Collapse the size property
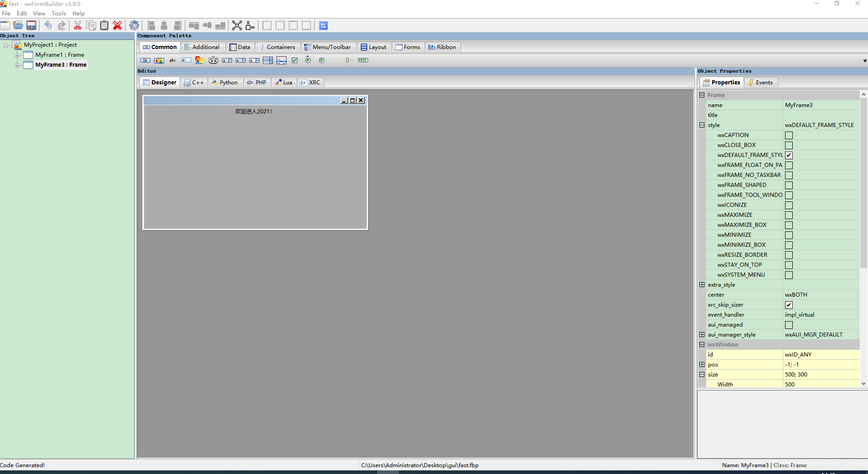 click(702, 375)
